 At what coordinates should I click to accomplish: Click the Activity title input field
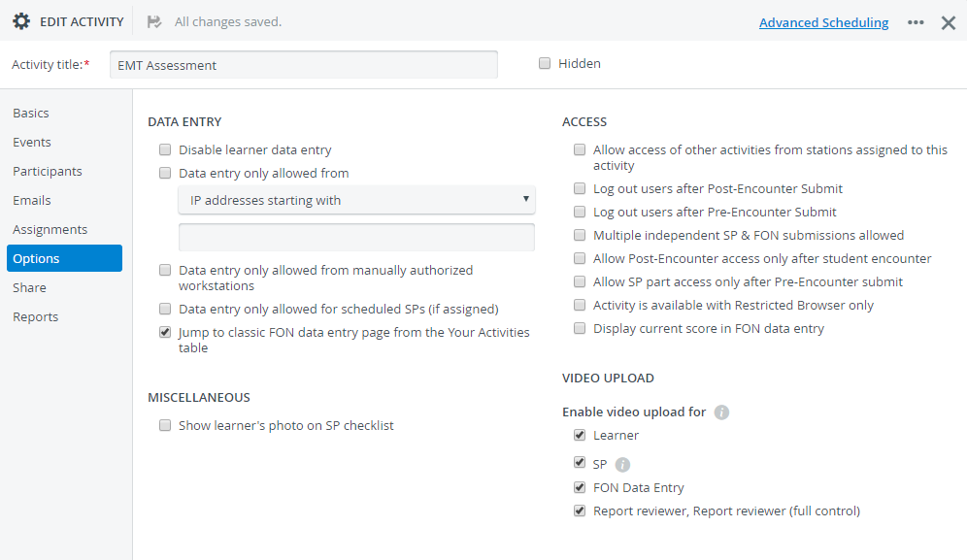(x=304, y=65)
